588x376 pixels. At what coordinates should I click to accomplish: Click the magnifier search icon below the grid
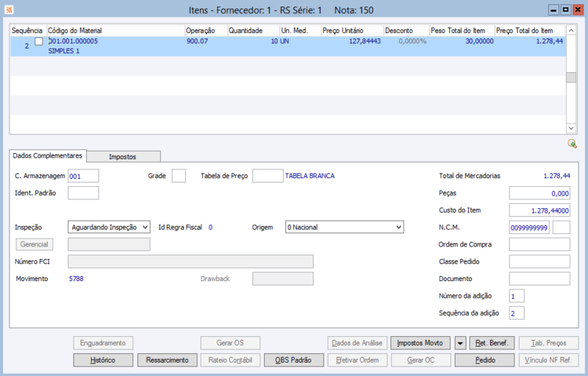pos(572,143)
